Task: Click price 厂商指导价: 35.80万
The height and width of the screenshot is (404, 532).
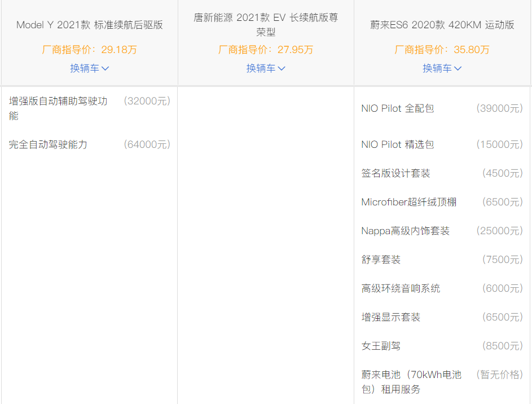Action: (442, 50)
